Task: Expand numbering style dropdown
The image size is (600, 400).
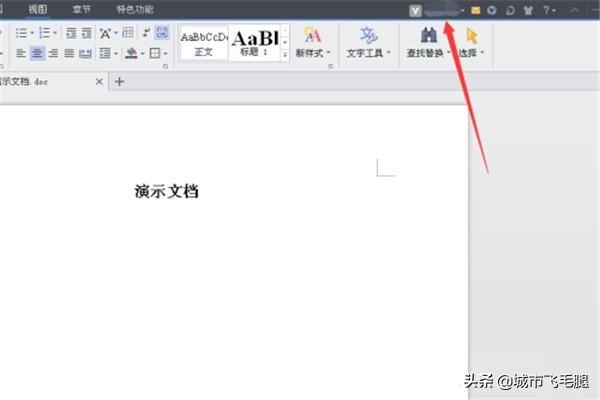Action: pos(55,33)
